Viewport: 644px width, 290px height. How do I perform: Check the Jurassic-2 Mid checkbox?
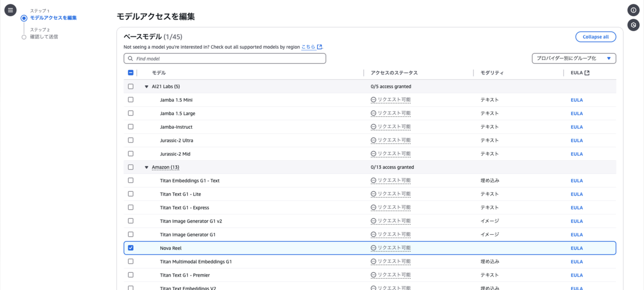coord(130,154)
